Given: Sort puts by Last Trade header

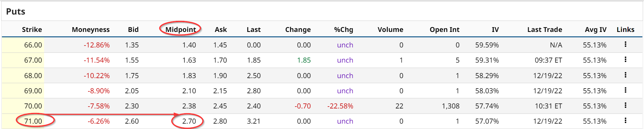Looking at the screenshot, I should 544,29.
